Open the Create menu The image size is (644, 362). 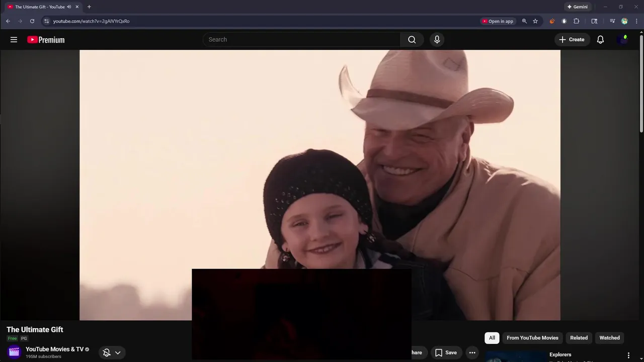(572, 40)
